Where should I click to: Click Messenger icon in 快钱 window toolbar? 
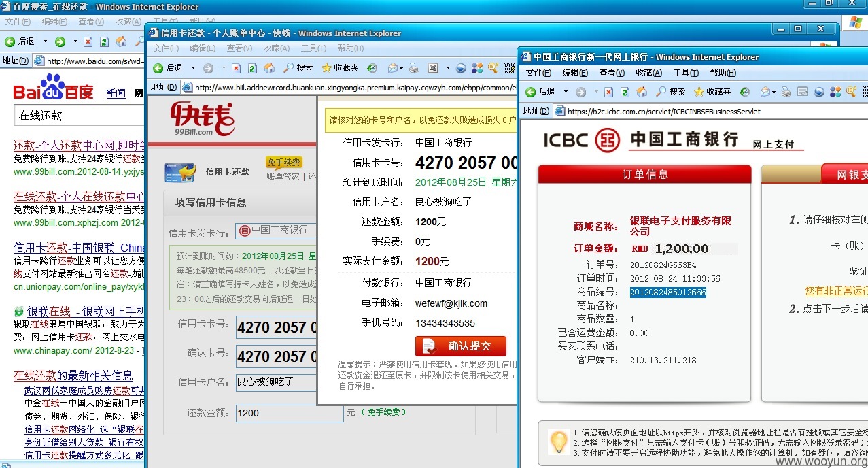point(461,68)
